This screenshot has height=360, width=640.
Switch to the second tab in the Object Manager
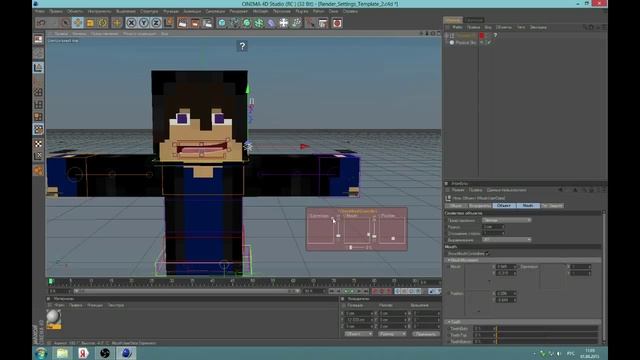click(474, 20)
